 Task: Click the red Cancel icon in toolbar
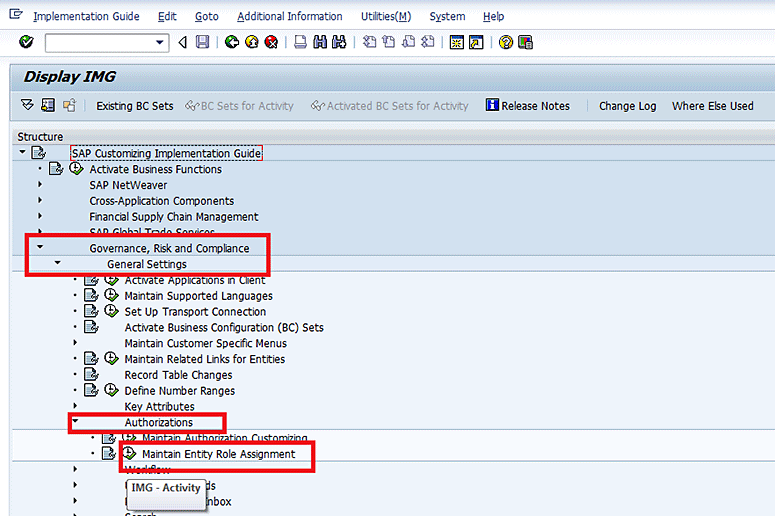[270, 42]
